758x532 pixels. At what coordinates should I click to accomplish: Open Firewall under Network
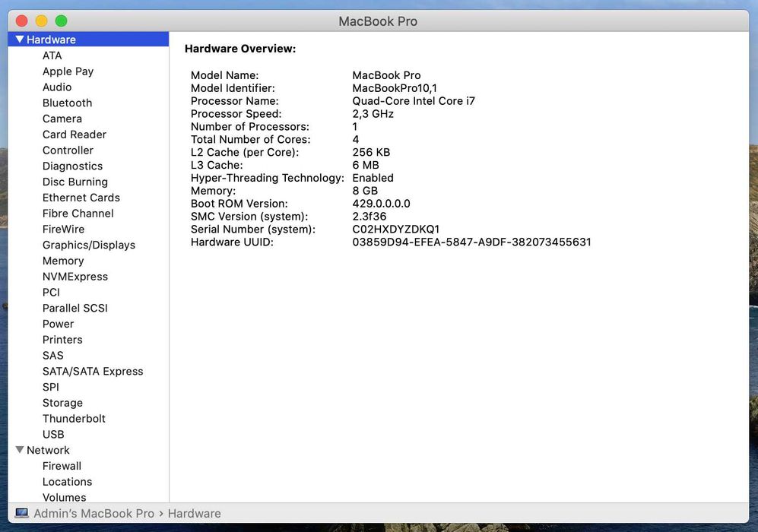[62, 466]
